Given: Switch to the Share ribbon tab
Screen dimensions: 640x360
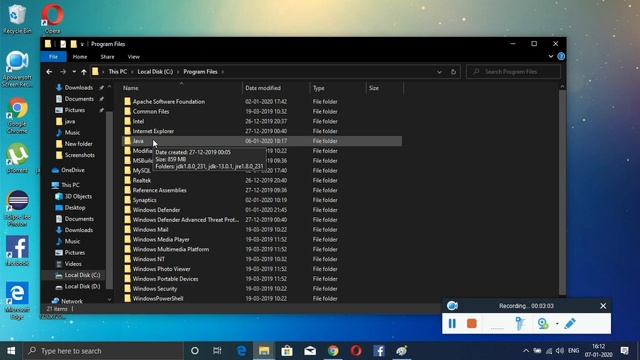Looking at the screenshot, I should (107, 57).
